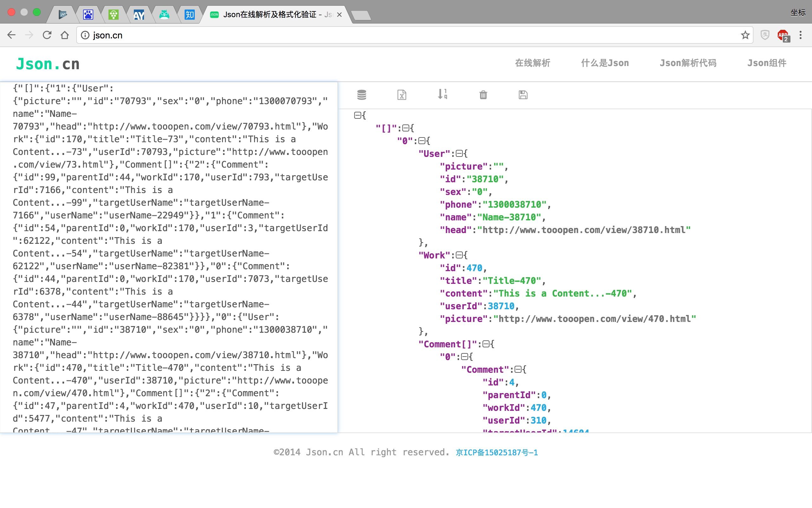This screenshot has width=812, height=508.
Task: Click the 坐标 label at top right
Action: point(798,13)
